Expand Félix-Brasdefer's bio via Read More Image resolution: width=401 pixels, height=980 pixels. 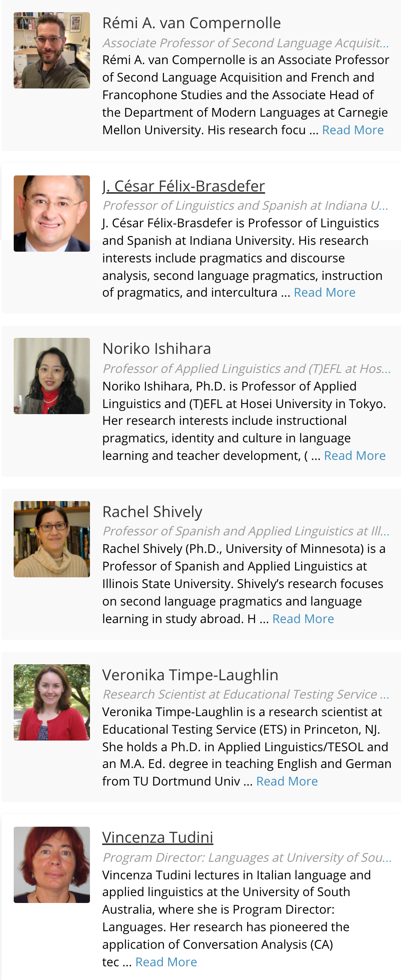coord(325,292)
